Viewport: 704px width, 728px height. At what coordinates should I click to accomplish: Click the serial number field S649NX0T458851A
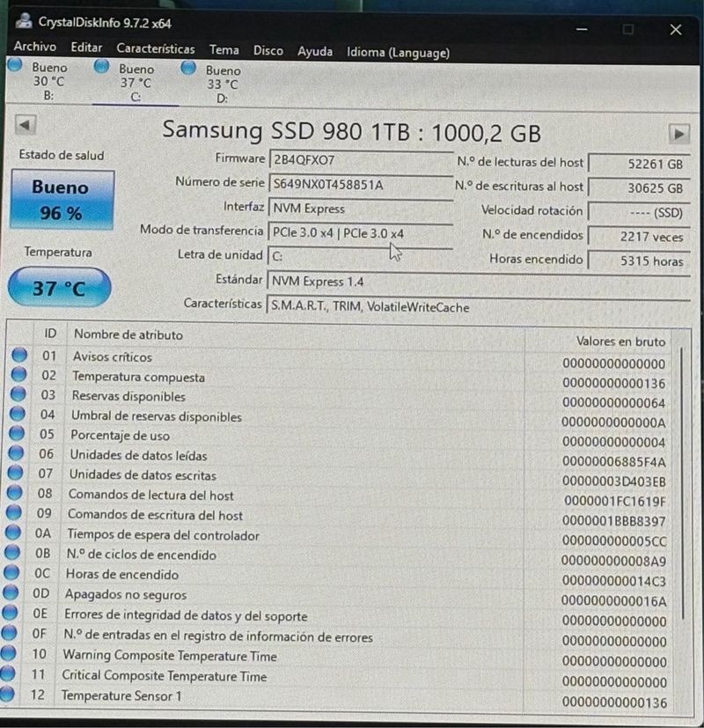tap(361, 184)
